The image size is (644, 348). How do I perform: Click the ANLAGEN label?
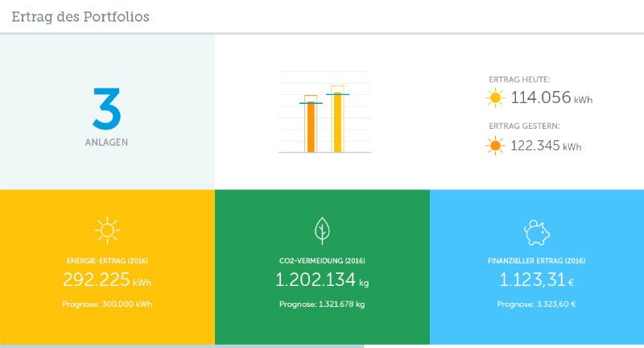(107, 142)
